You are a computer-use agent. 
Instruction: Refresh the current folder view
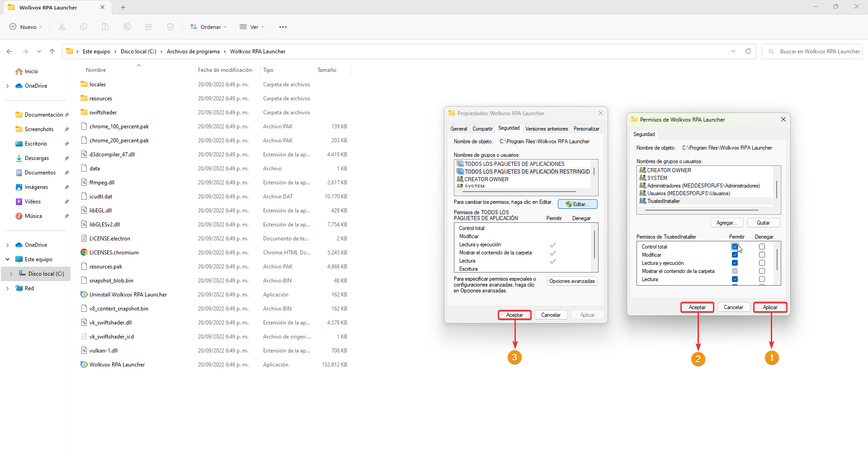click(x=748, y=51)
